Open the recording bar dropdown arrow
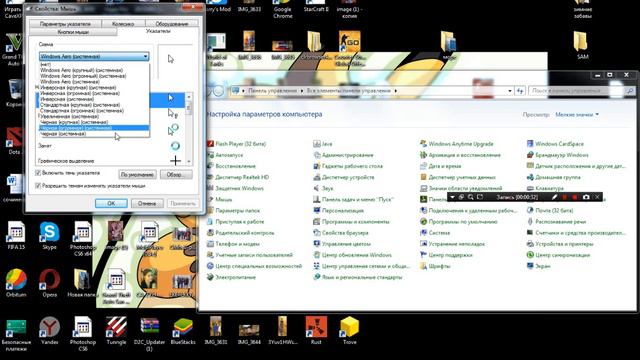This screenshot has width=640, height=360. [x=452, y=197]
